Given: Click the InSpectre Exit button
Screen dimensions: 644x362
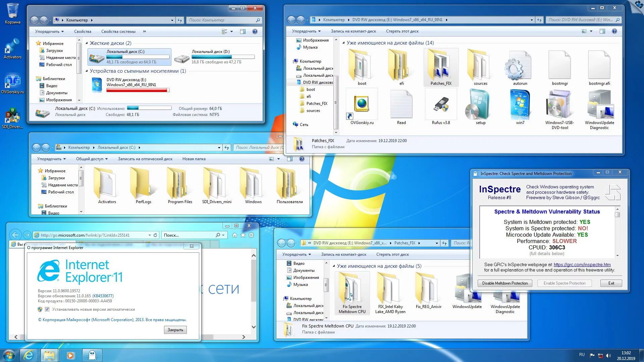Looking at the screenshot, I should point(611,283).
